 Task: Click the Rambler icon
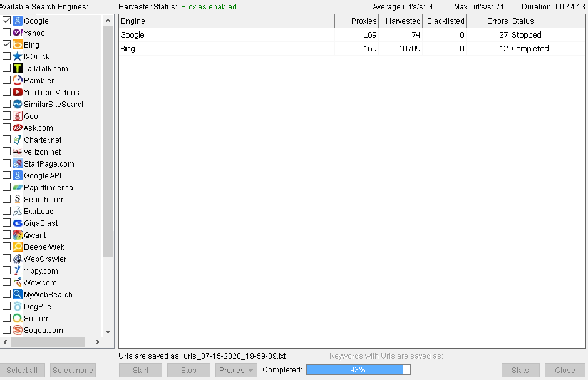[18, 80]
